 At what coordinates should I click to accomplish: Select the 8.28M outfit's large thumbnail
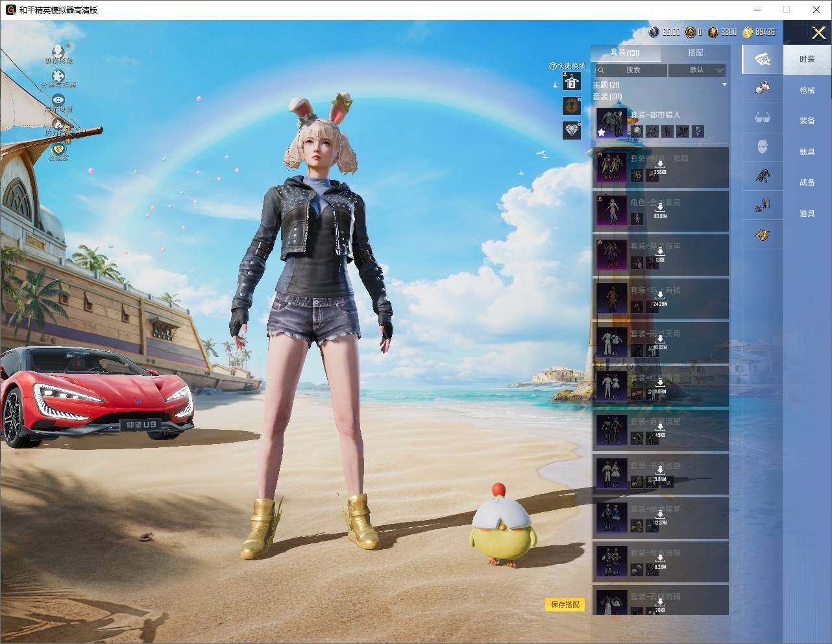point(611,562)
